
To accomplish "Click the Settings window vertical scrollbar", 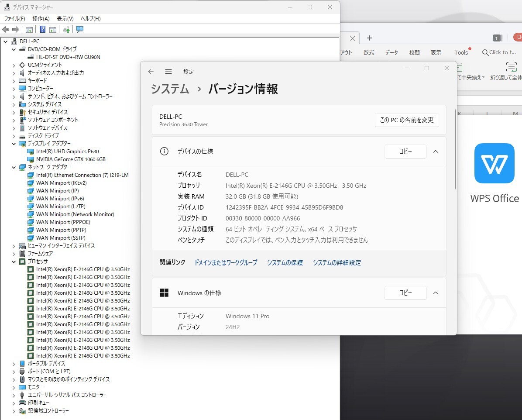I will click(455, 149).
